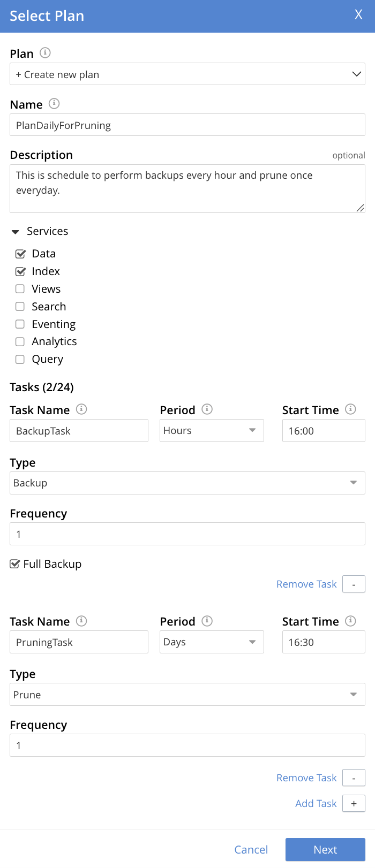Enable the Analytics service checkbox
375x868 pixels.
(x=20, y=341)
